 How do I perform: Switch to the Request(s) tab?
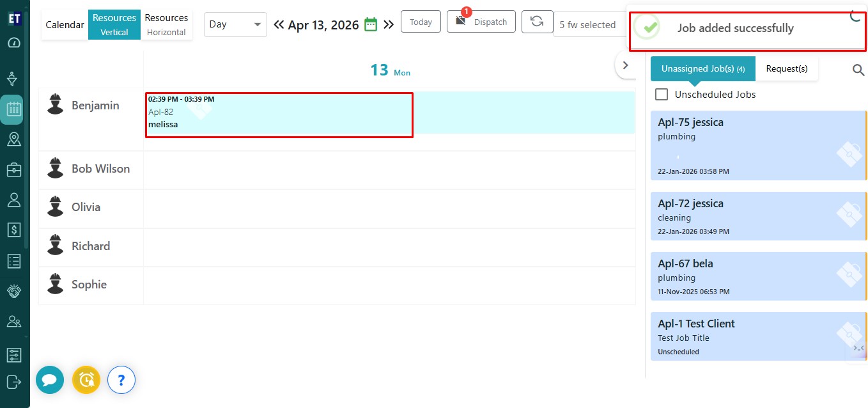(x=786, y=68)
